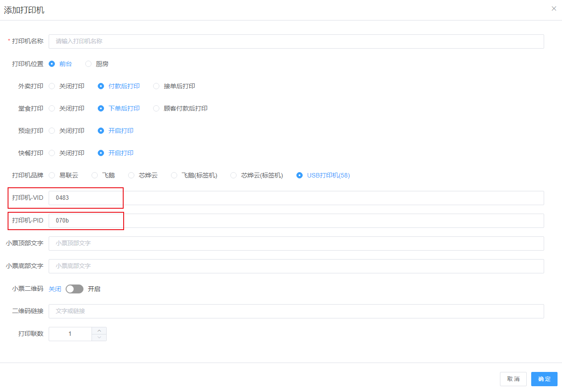Select 前台 as printer location
Viewport: 562px width, 392px height.
pos(60,64)
